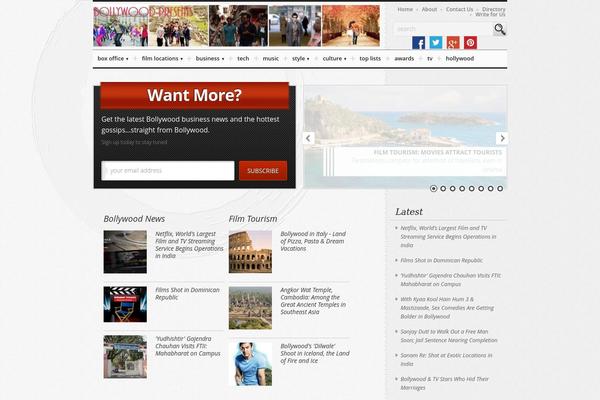Expand the business menu
600x400 pixels.
tap(210, 59)
